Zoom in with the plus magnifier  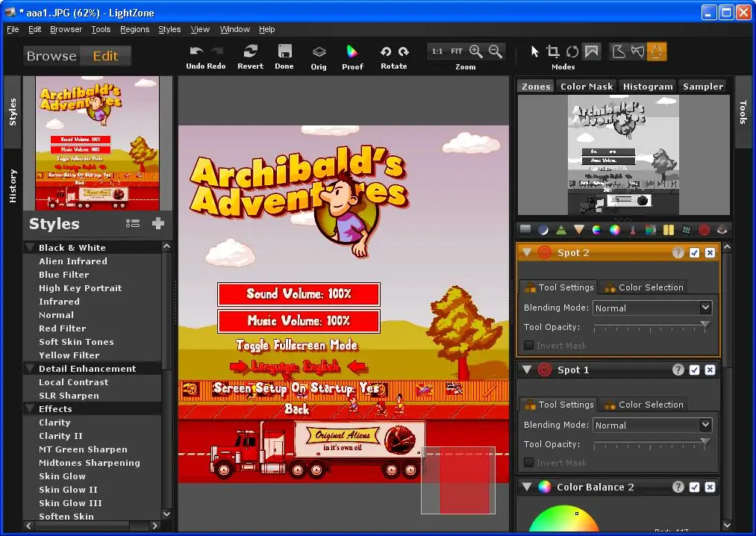pos(476,52)
